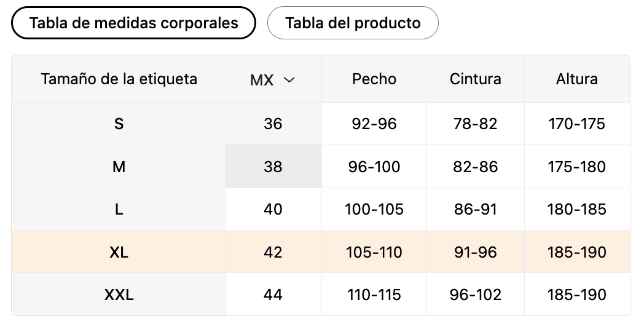Click the 105-110 chest measurement cell
644x332 pixels.
pos(374,252)
